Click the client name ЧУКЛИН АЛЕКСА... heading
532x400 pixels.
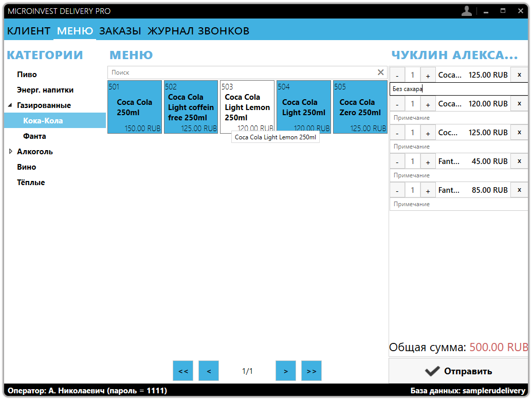pos(455,55)
